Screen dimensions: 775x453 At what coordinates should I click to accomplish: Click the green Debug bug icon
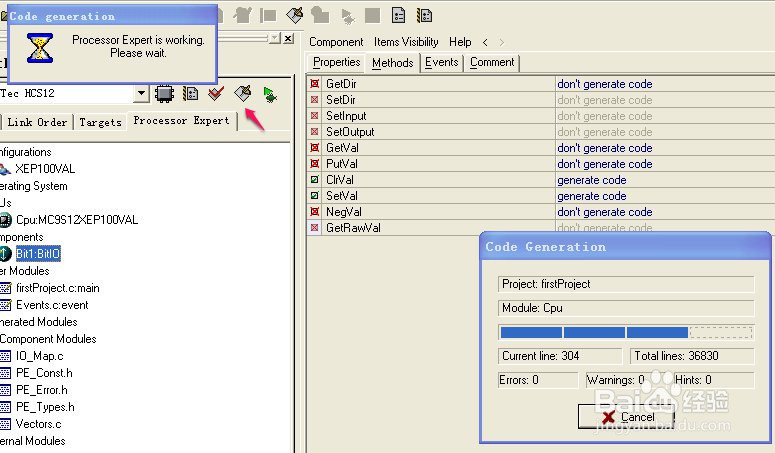point(269,94)
